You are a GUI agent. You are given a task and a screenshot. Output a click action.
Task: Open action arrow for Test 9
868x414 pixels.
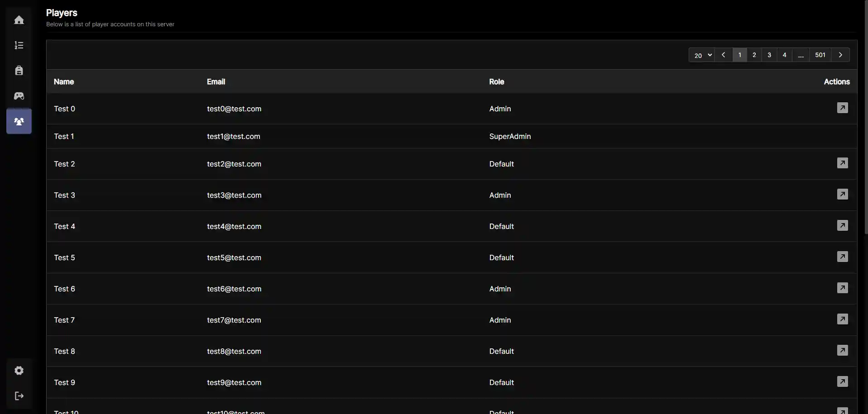pos(842,381)
